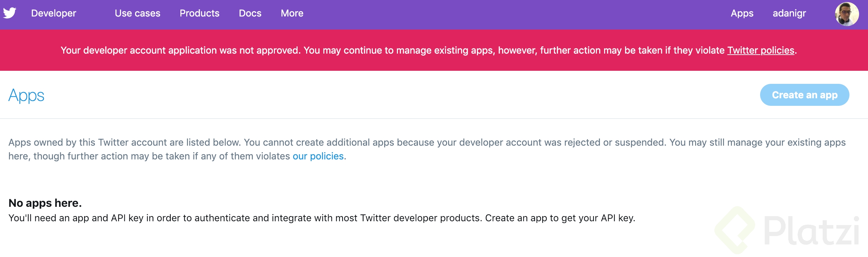Click the 'You'll need an app and API key' sentence

click(x=322, y=218)
